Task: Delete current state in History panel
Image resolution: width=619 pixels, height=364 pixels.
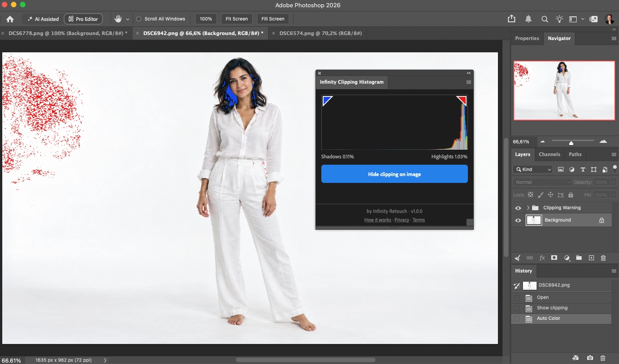Action: pos(603,358)
